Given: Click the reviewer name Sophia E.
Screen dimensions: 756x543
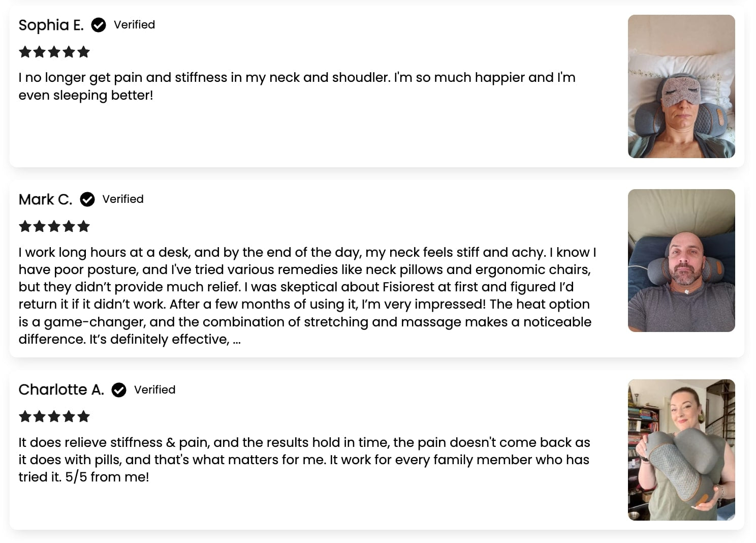Looking at the screenshot, I should (51, 25).
